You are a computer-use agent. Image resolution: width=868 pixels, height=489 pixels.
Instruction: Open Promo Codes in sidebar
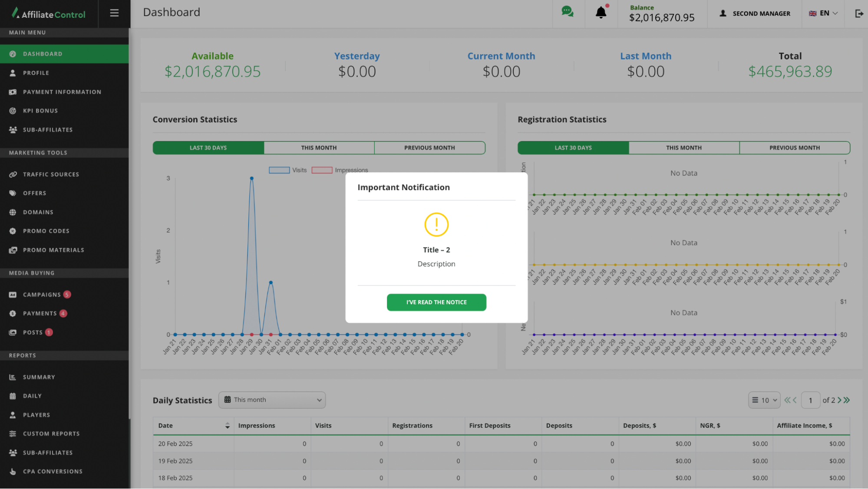click(x=46, y=231)
